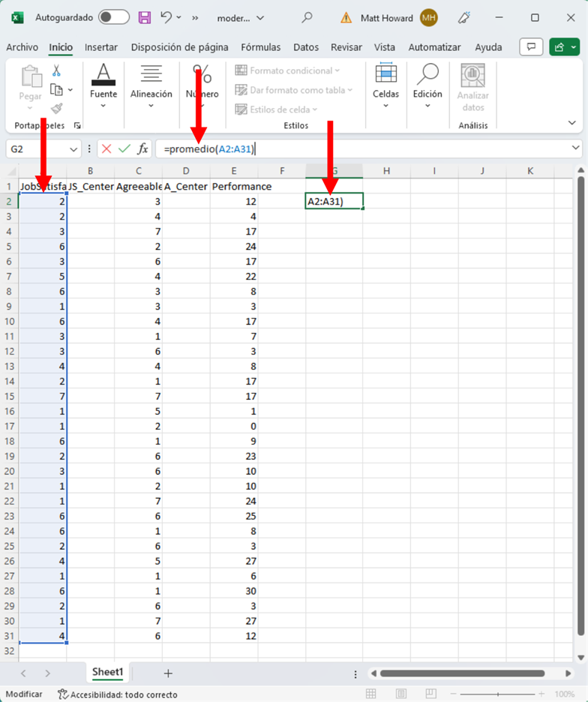Toggle the Autoguardado switch
The image size is (588, 702).
[x=113, y=17]
